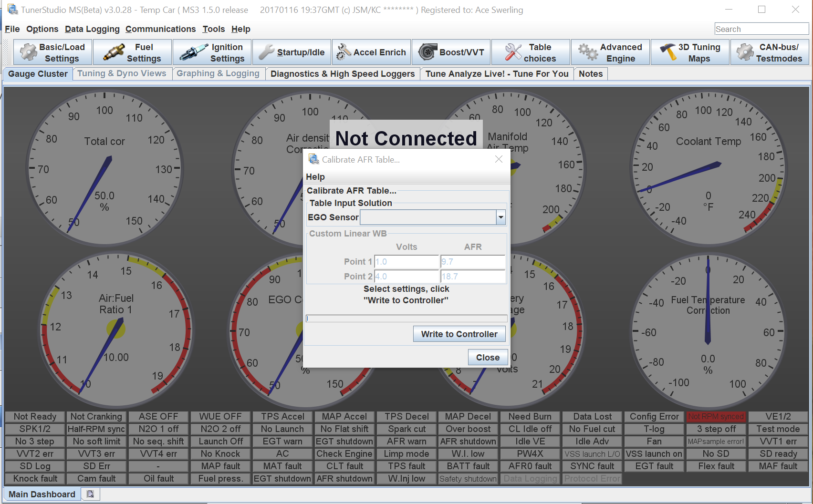
Task: Click the Write to Controller button
Action: [459, 334]
